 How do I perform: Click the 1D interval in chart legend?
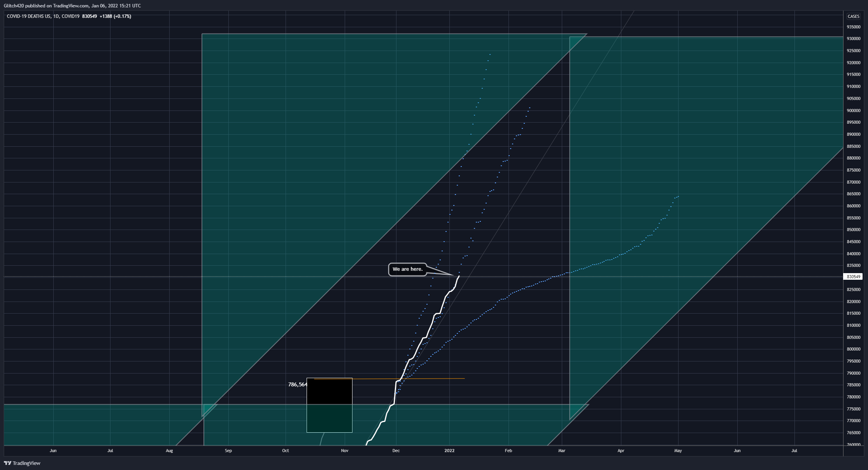(x=56, y=16)
